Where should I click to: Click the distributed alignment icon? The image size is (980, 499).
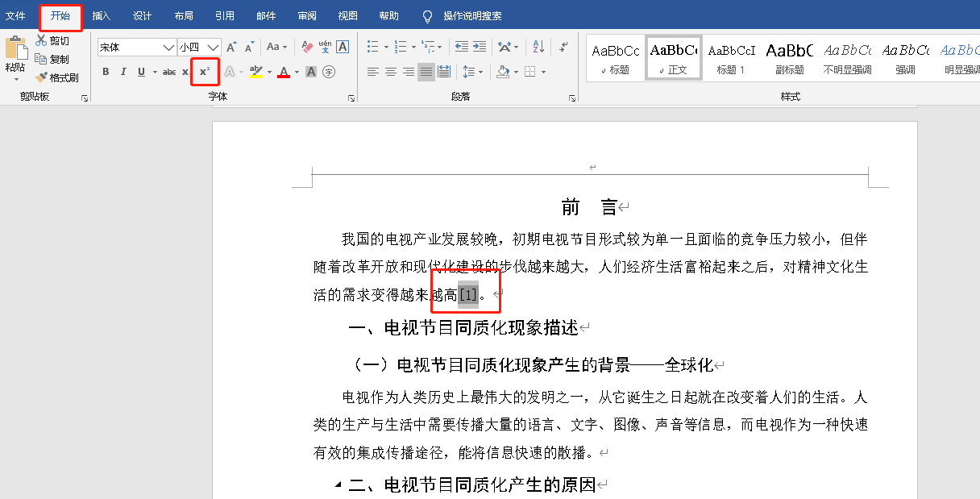[444, 72]
